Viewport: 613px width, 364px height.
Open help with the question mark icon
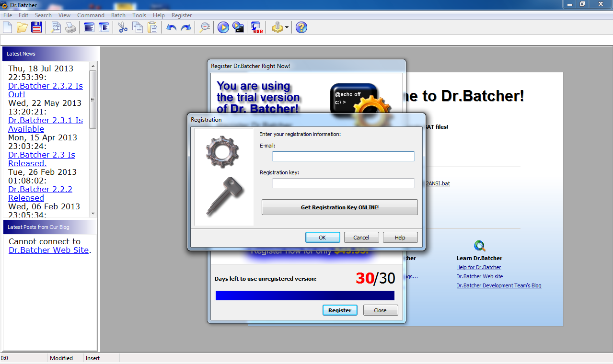tap(301, 27)
